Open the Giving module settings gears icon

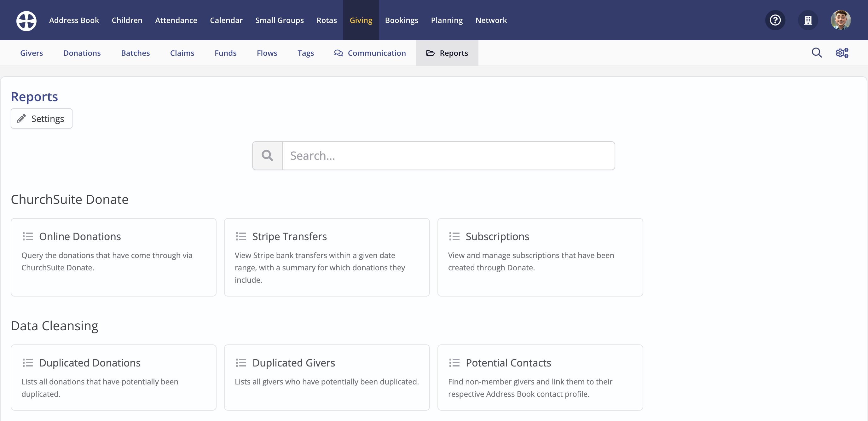click(842, 53)
